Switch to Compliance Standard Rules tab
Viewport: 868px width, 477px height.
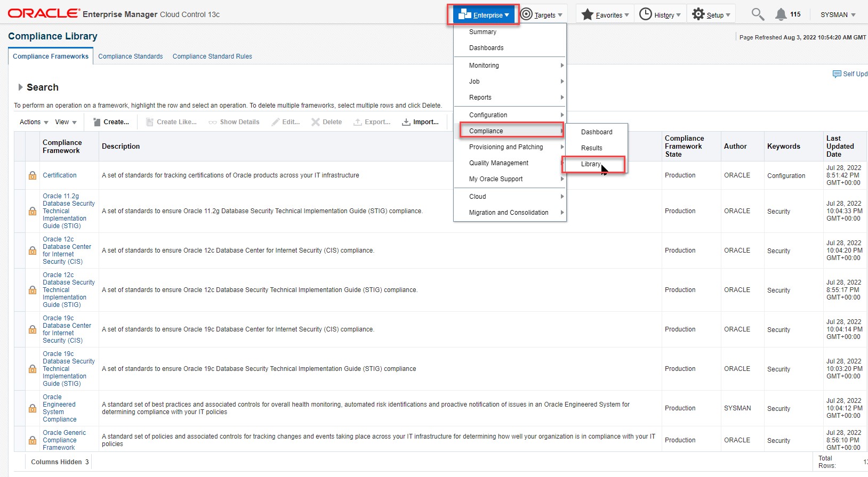point(212,56)
